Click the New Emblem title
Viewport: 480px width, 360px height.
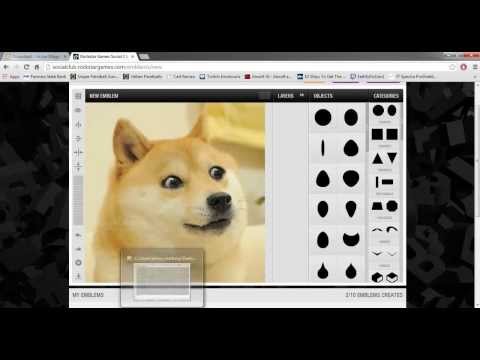click(x=104, y=96)
